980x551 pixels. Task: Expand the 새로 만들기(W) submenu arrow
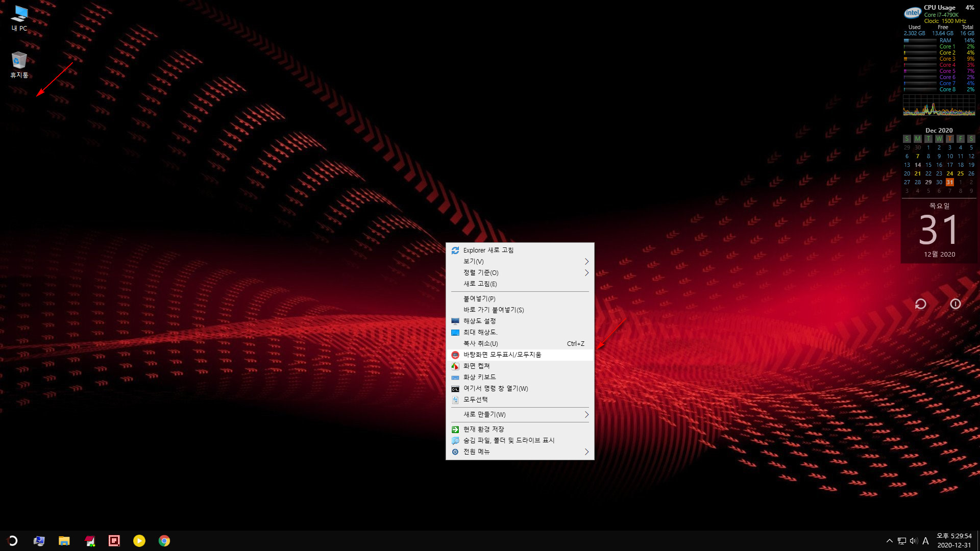(x=586, y=414)
